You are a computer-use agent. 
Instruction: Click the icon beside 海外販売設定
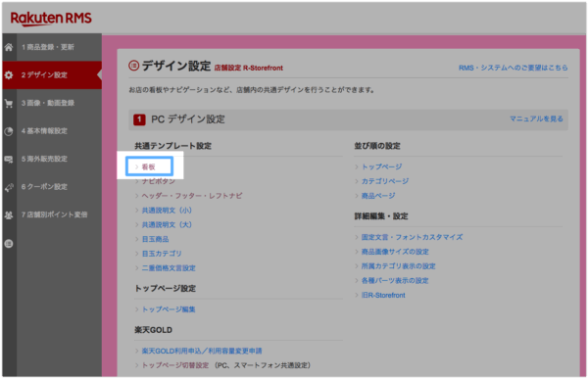point(9,159)
